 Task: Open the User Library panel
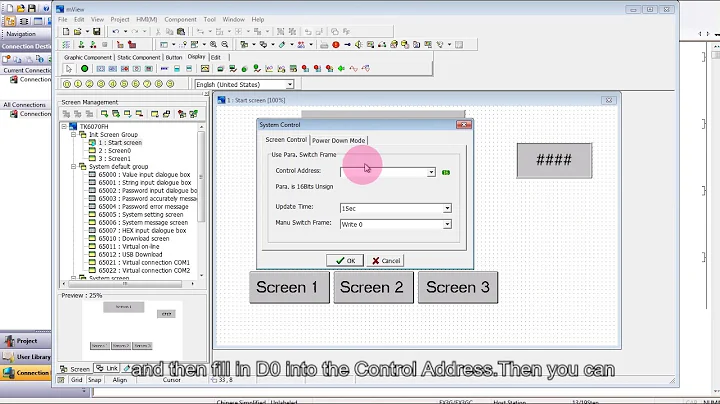click(x=26, y=357)
